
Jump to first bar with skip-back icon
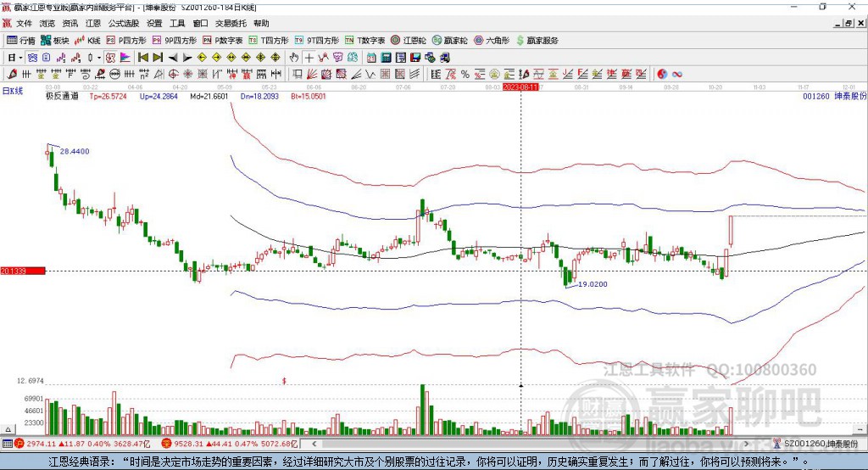[142, 58]
